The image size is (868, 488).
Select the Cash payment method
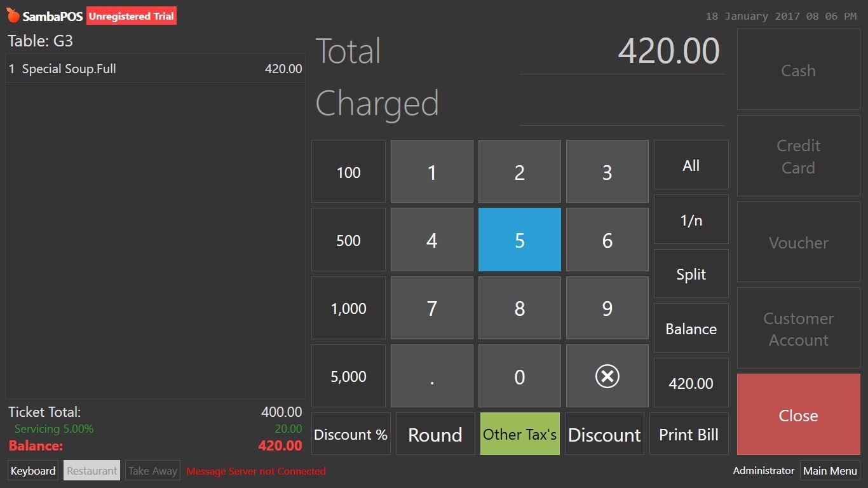(798, 70)
